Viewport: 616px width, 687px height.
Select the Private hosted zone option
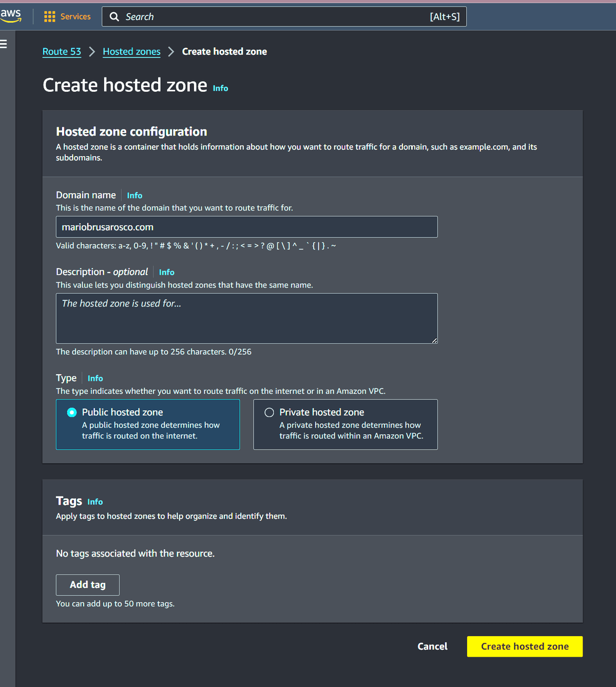(x=269, y=412)
